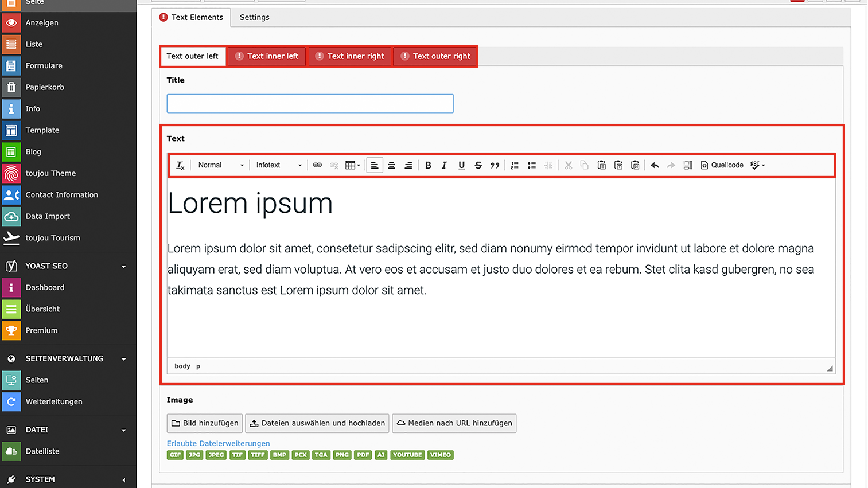Toggle center text alignment
Screen dimensions: 868x488
tap(391, 165)
